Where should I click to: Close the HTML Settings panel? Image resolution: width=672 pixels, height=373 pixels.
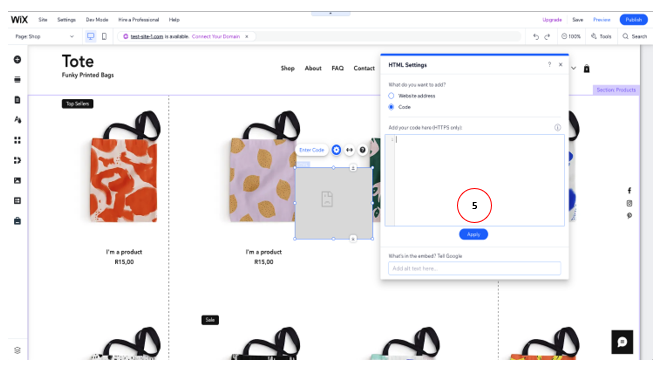point(561,64)
